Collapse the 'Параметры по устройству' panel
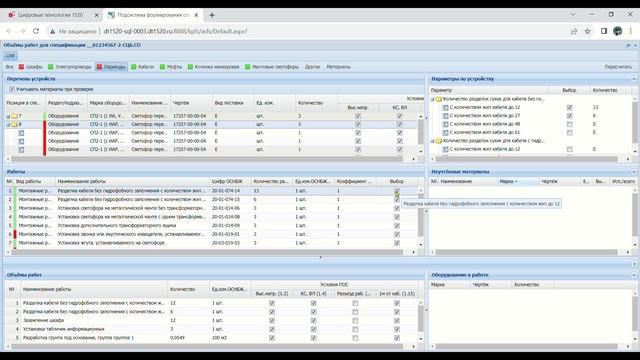 click(634, 79)
